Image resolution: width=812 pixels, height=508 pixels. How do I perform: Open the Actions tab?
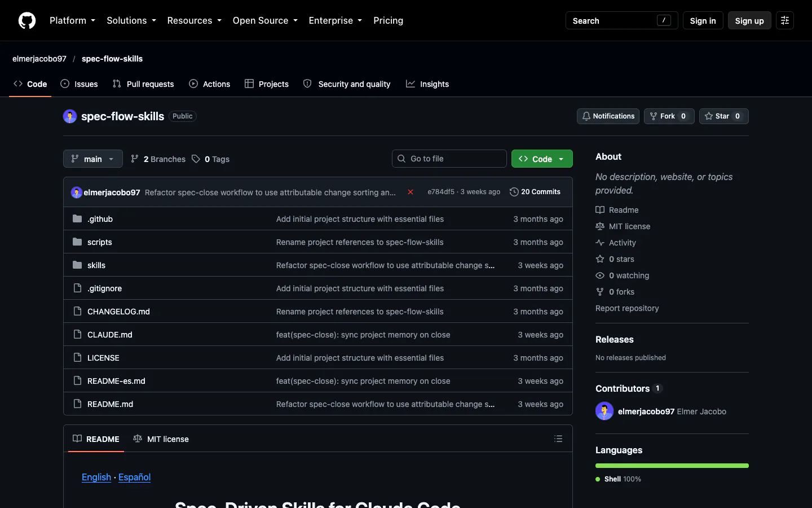(210, 84)
